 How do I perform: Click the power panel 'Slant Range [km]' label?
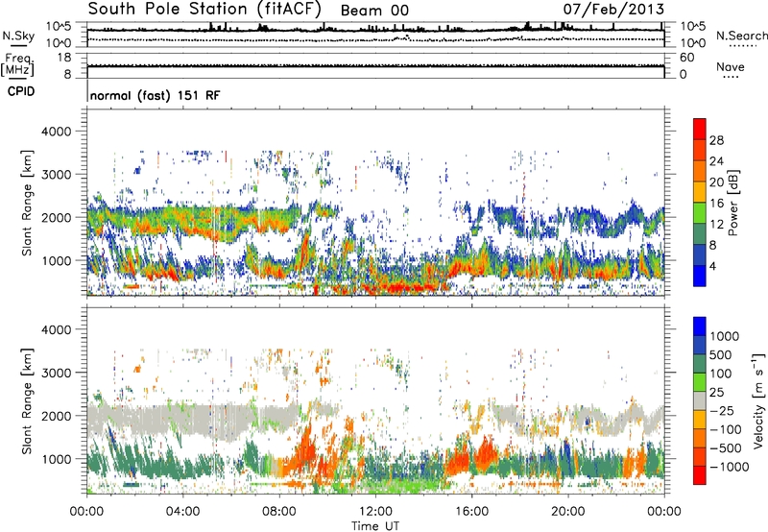point(27,203)
